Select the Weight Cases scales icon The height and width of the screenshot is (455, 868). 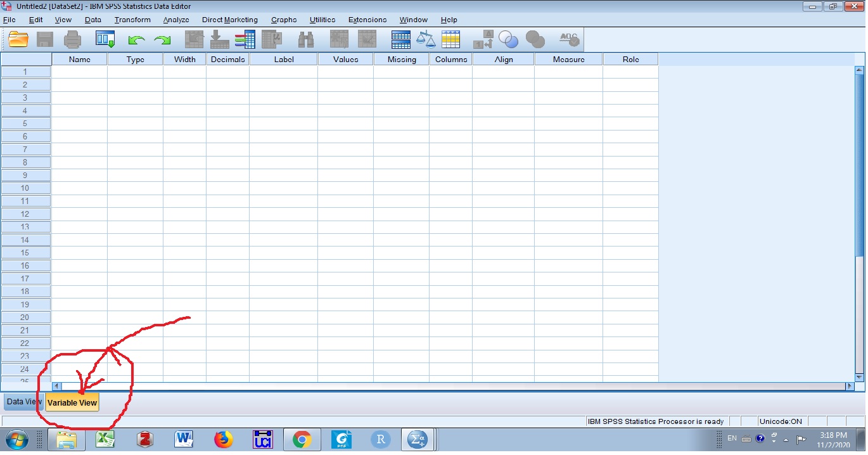(x=426, y=39)
